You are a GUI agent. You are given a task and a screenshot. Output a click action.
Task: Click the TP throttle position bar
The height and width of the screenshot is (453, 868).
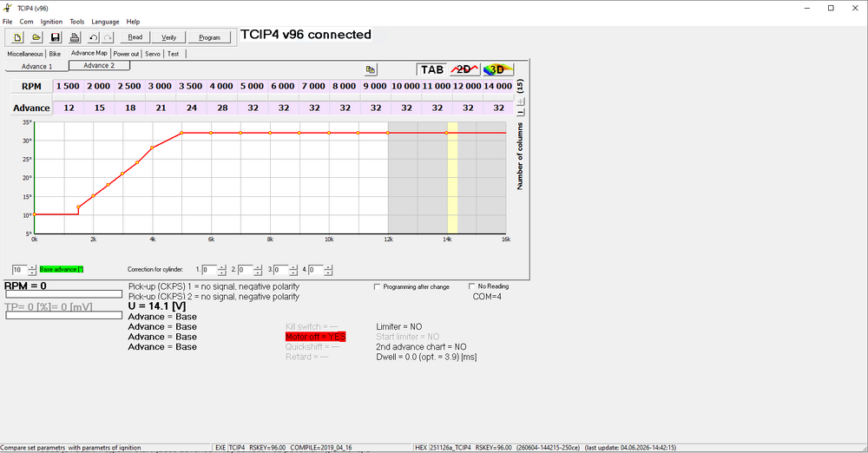pos(63,315)
